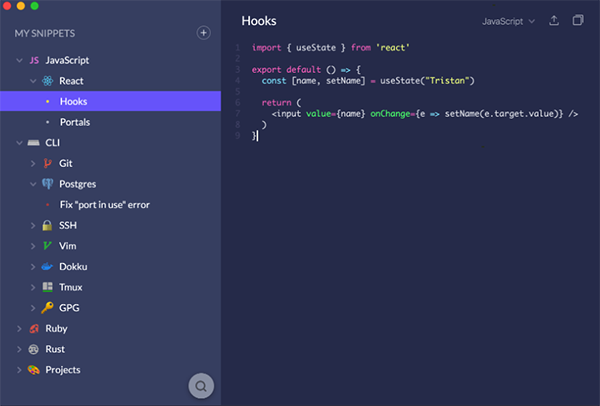600x406 pixels.
Task: Collapse the JavaScript folder chevron
Action: (19, 60)
